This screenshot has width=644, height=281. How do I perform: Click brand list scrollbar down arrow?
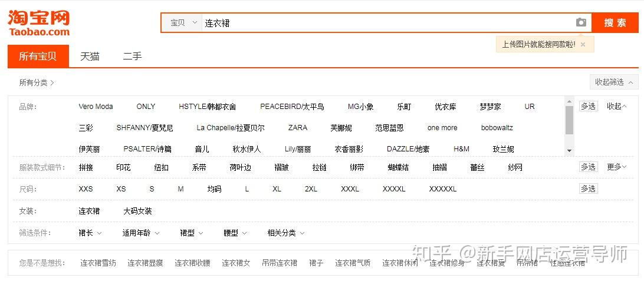(569, 151)
